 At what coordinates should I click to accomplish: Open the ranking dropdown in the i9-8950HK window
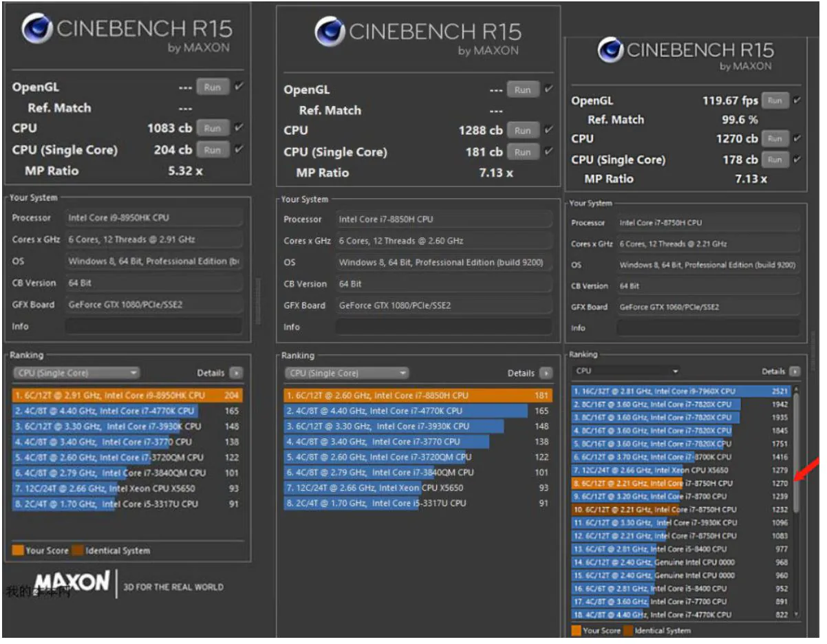point(76,373)
